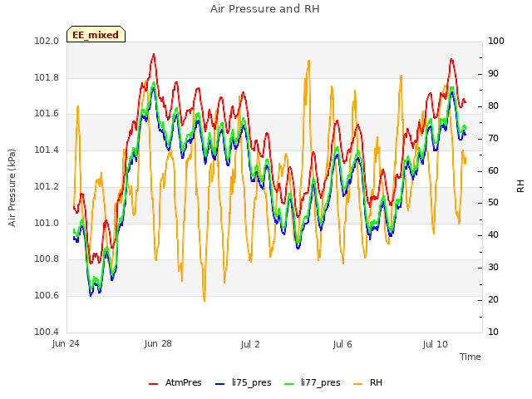This screenshot has height=399, width=532.
Task: Click the RH right axis title
Action: pos(520,186)
